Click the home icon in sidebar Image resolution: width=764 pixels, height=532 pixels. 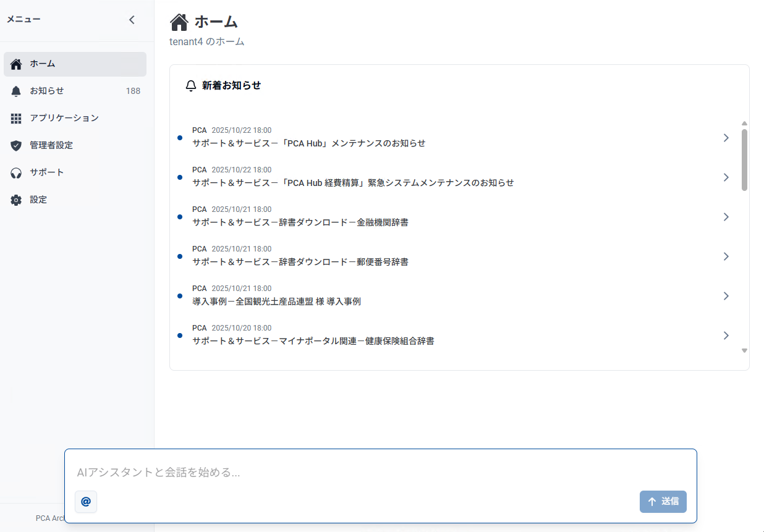click(16, 64)
